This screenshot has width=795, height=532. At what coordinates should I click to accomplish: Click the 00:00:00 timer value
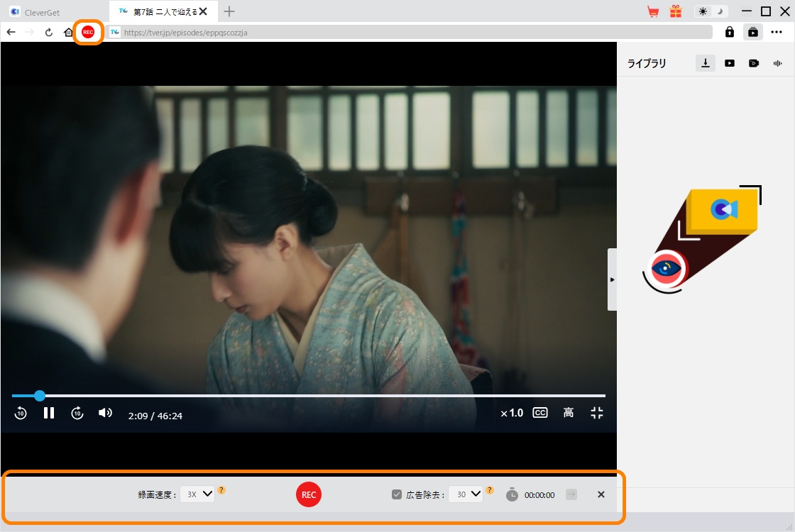pos(539,495)
